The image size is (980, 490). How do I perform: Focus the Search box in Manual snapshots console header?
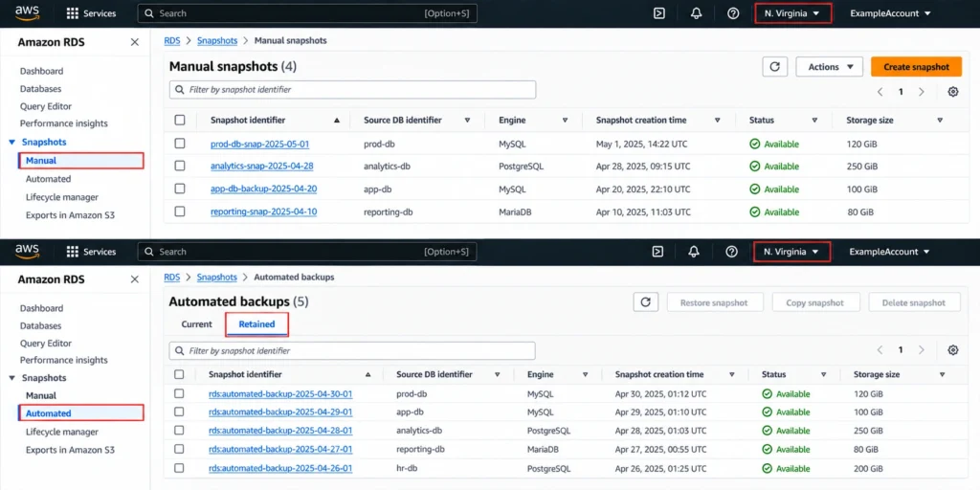click(307, 13)
